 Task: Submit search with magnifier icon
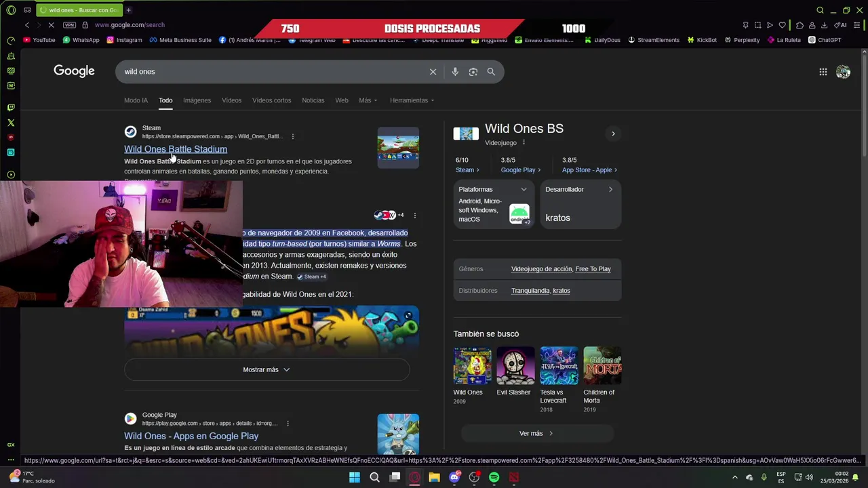point(491,72)
